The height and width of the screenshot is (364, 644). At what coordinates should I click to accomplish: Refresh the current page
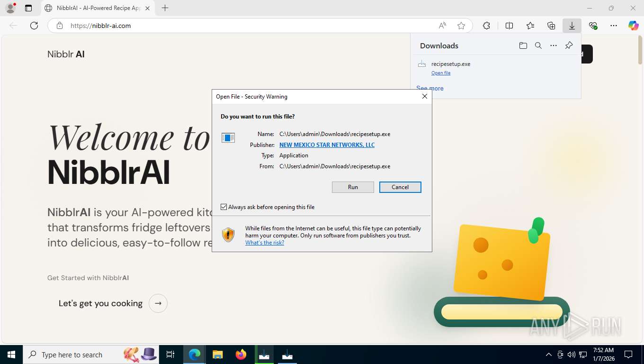pyautogui.click(x=34, y=26)
